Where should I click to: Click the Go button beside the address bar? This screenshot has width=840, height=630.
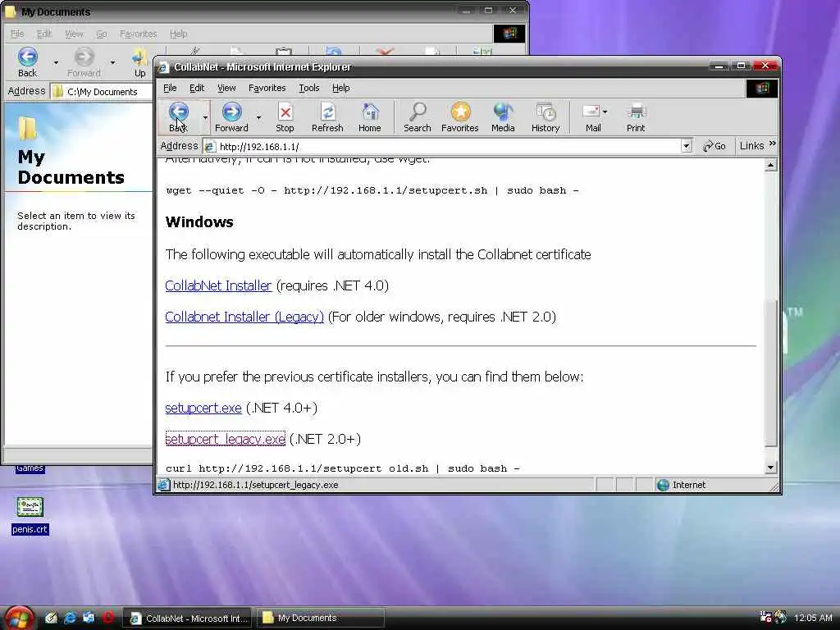714,146
